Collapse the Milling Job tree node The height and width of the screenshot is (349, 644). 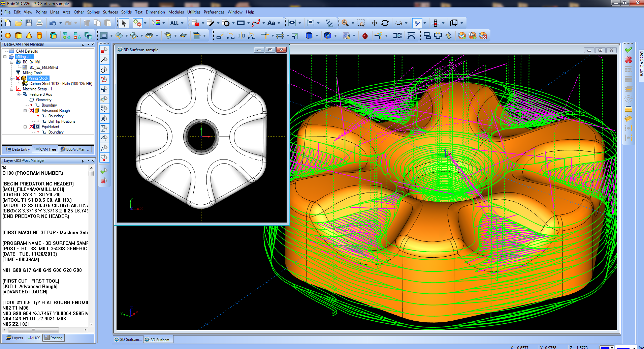tap(5, 57)
